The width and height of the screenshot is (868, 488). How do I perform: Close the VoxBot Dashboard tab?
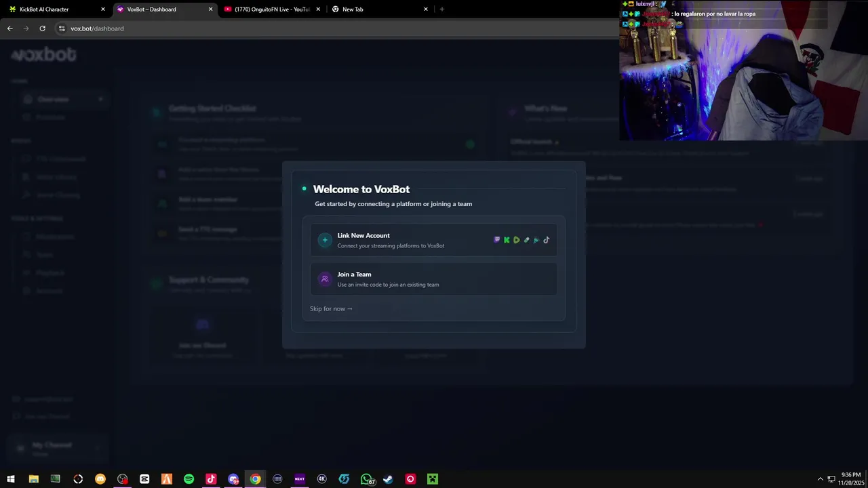pyautogui.click(x=210, y=9)
